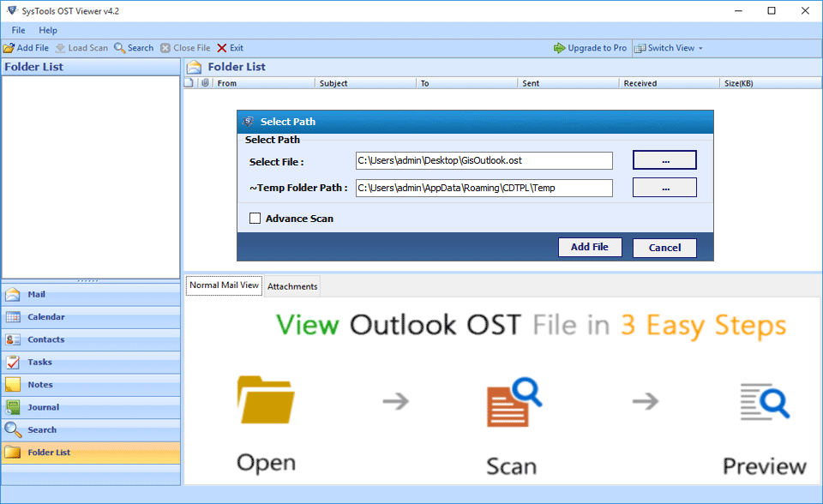
Task: Click the Select File path input field
Action: (x=484, y=160)
